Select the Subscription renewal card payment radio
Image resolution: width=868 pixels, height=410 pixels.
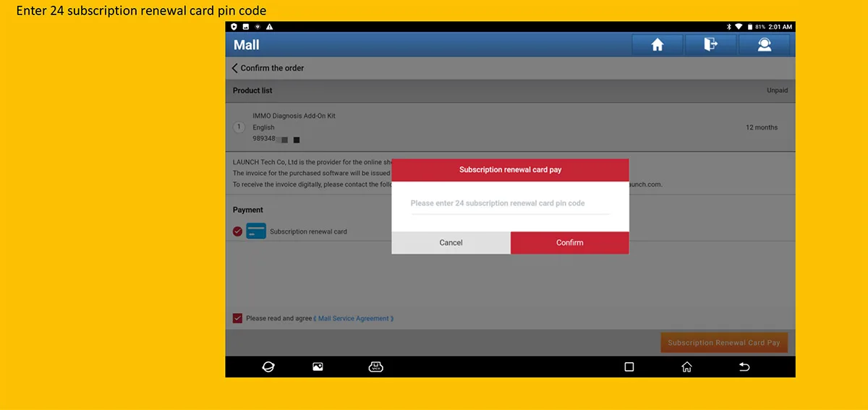(x=237, y=231)
